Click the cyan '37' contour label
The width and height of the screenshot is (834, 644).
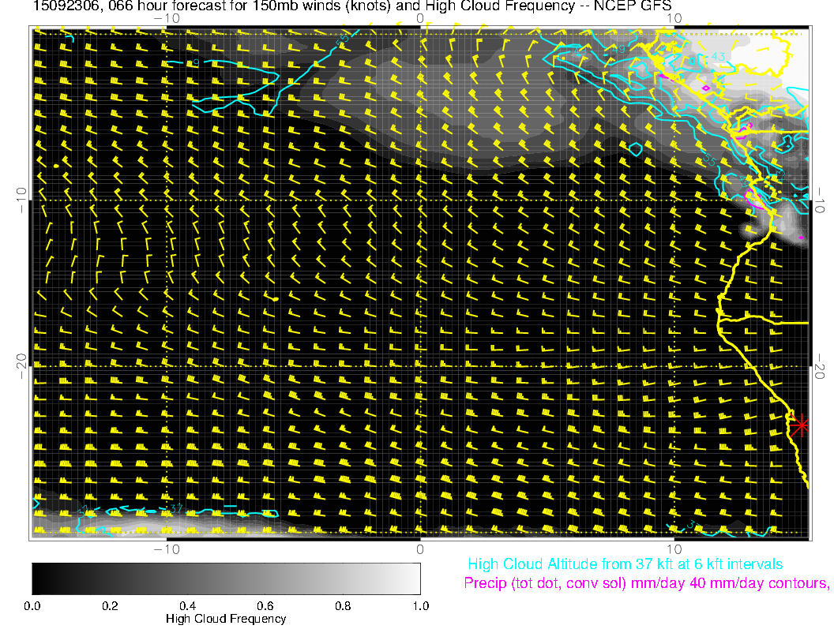pos(177,507)
